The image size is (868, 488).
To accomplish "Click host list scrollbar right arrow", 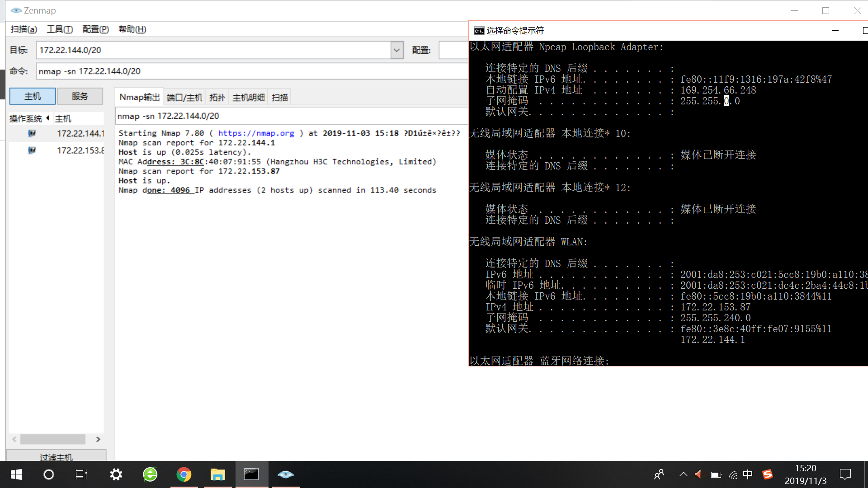I will (98, 439).
